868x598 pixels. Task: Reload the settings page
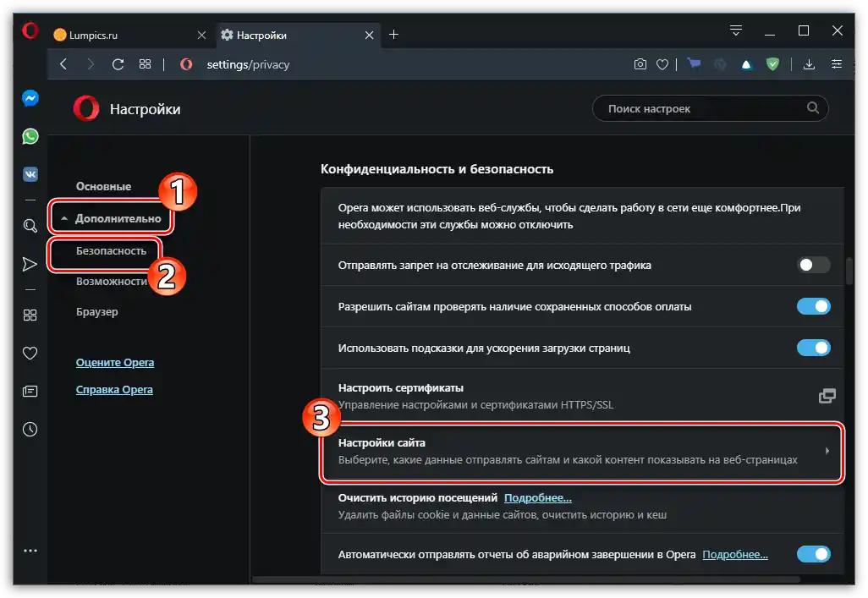point(118,64)
